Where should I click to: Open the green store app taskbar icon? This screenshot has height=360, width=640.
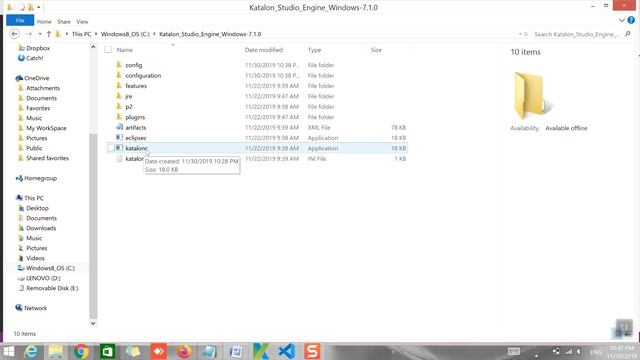point(107,351)
